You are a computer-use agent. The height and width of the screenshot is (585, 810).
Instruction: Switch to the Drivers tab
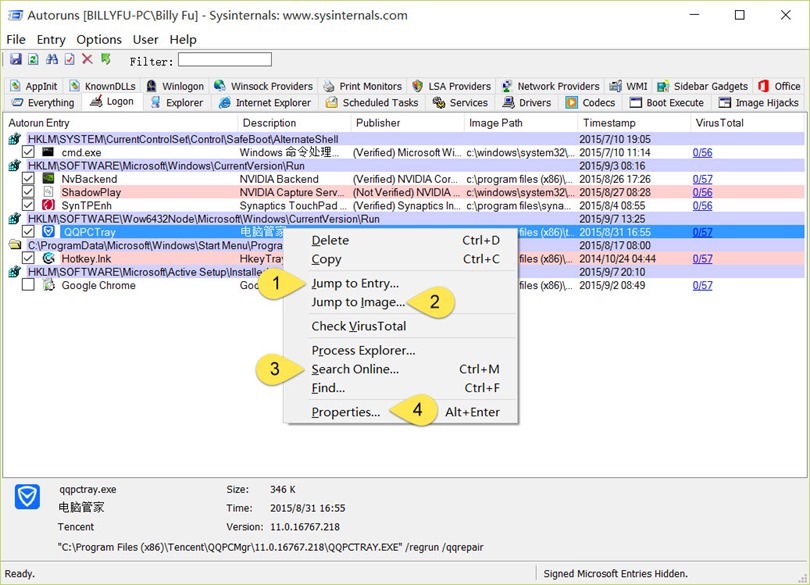pos(527,103)
